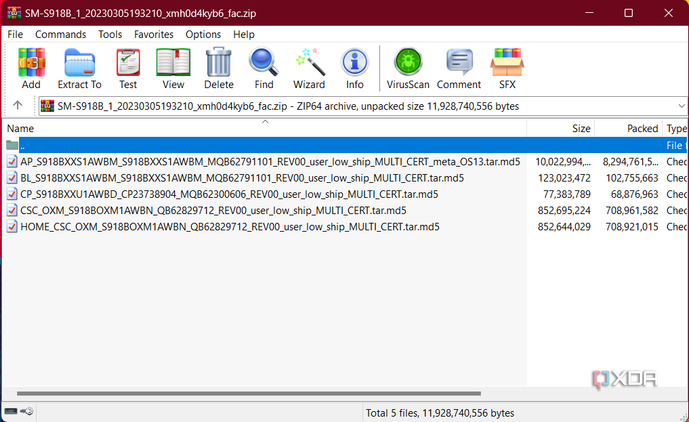This screenshot has height=422, width=689.
Task: Click size value 123,023,472
Action: pyautogui.click(x=564, y=178)
